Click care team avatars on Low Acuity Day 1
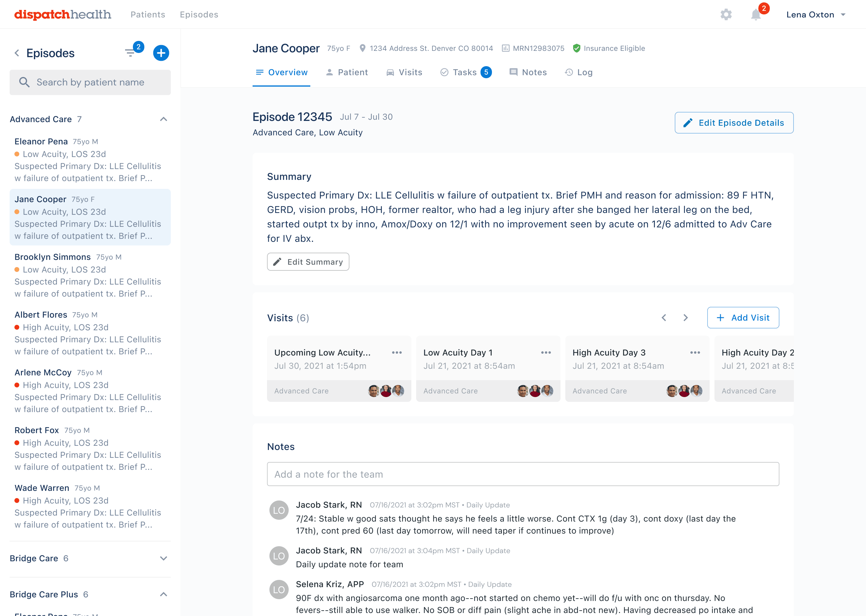Viewport: 866px width, 616px height. pyautogui.click(x=535, y=391)
